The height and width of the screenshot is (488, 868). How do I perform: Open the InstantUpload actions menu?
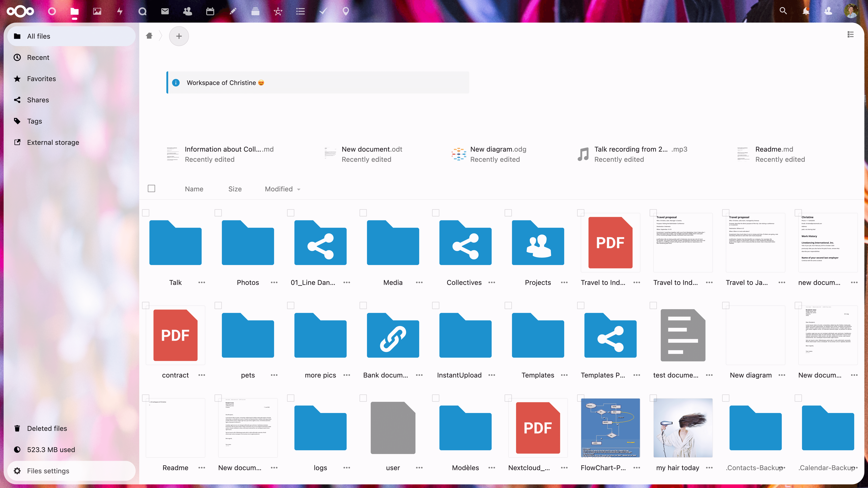click(492, 375)
